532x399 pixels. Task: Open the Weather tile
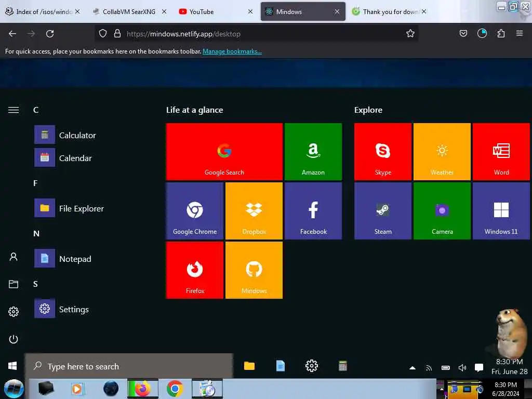click(x=442, y=152)
